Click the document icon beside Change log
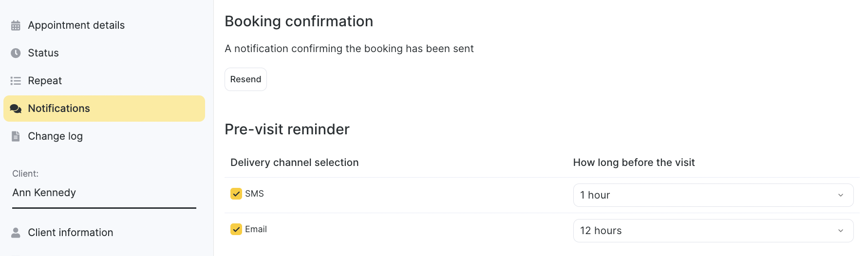868x256 pixels. pos(16,136)
